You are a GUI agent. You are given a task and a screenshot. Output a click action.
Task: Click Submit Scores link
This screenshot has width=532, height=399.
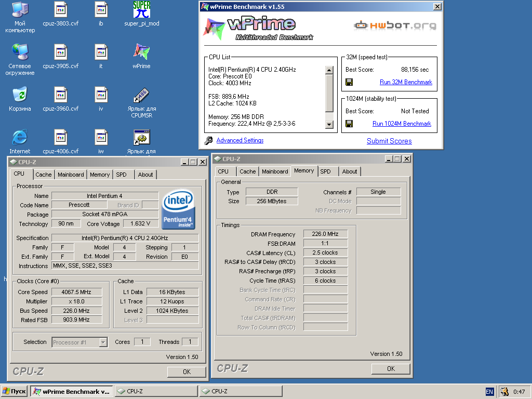[x=389, y=141]
